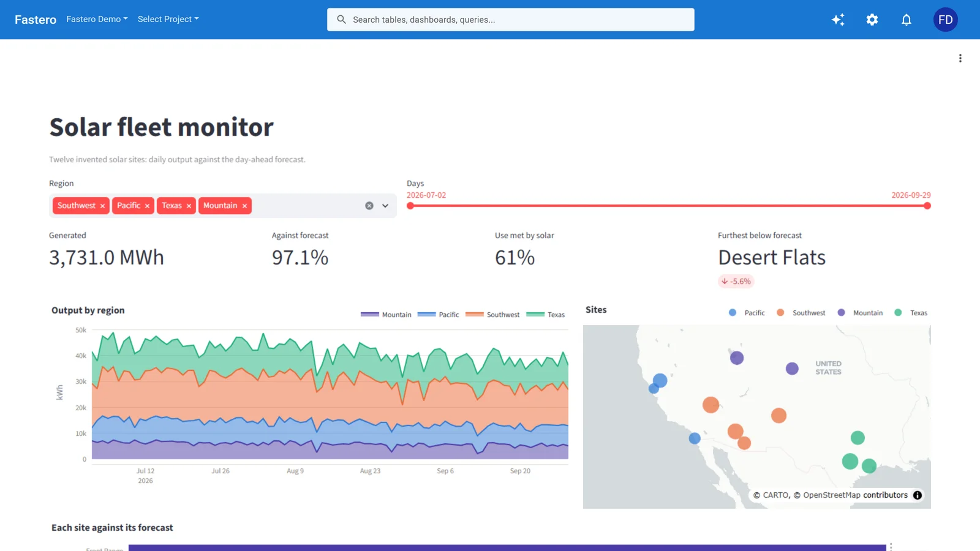Remove the Pacific region tag
This screenshot has width=980, height=551.
(147, 206)
